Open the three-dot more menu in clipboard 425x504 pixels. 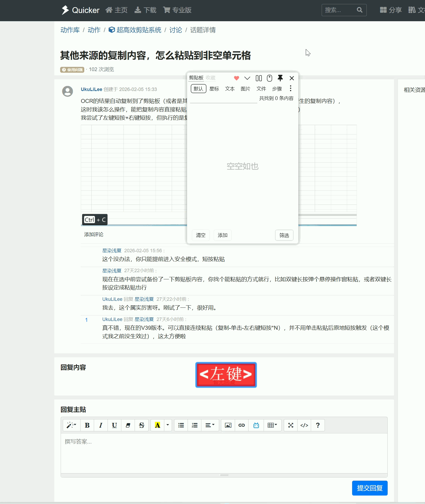point(290,88)
